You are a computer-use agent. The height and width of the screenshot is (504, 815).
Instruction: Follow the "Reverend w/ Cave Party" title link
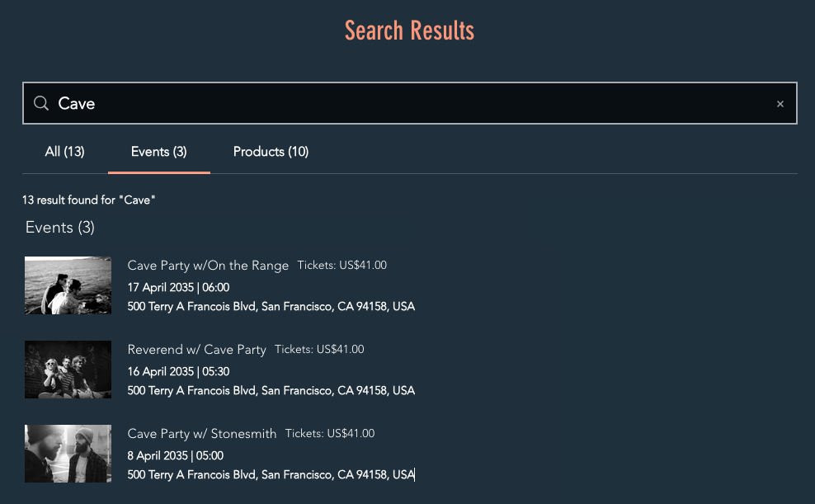(196, 350)
